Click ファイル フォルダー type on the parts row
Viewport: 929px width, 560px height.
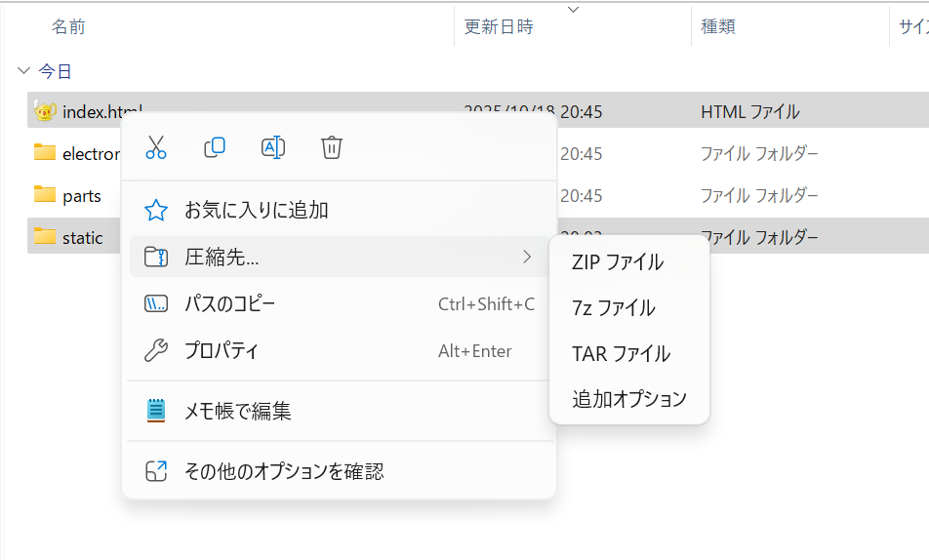(759, 195)
